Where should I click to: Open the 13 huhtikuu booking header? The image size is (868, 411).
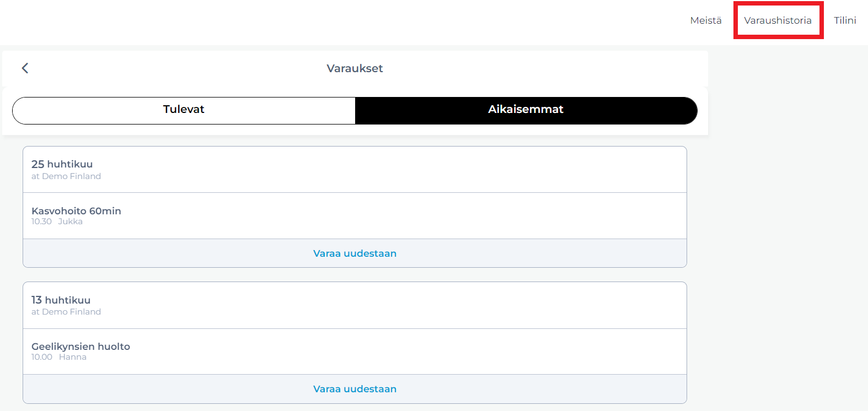[355, 305]
